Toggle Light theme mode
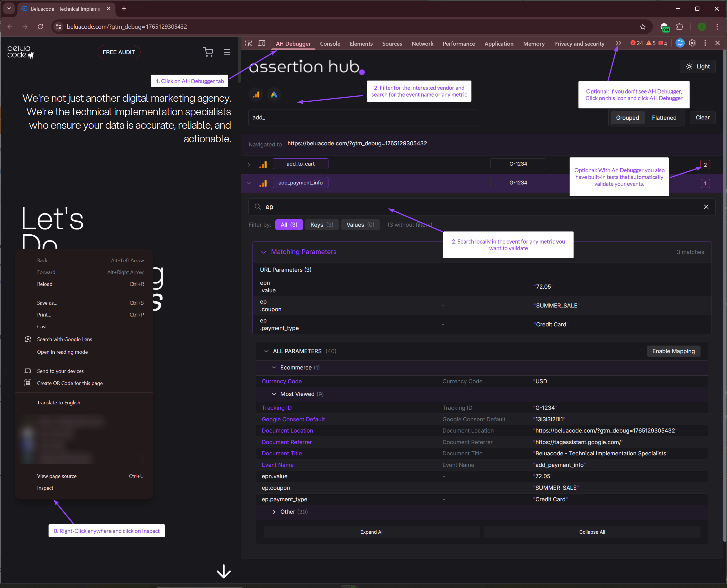The image size is (727, 588). (x=697, y=66)
